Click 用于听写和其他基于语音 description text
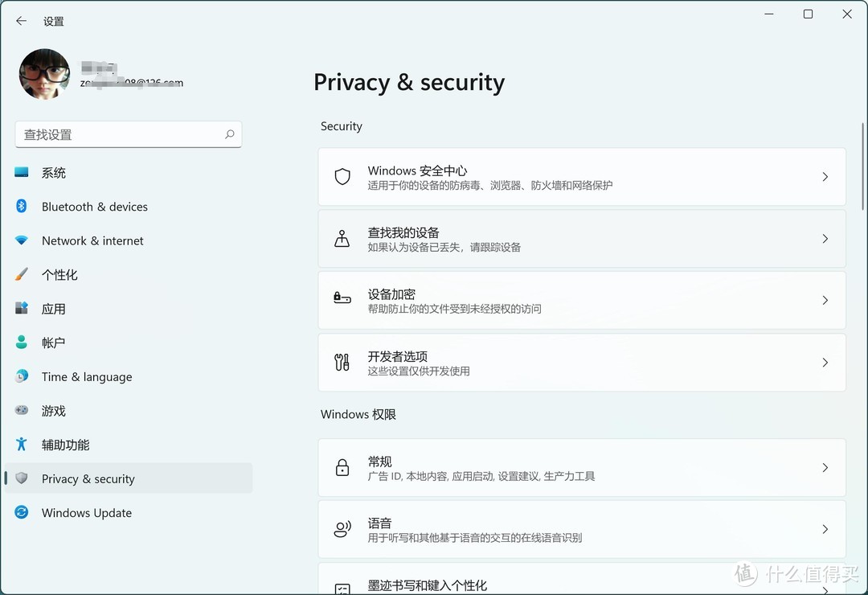This screenshot has width=868, height=595. 474,537
